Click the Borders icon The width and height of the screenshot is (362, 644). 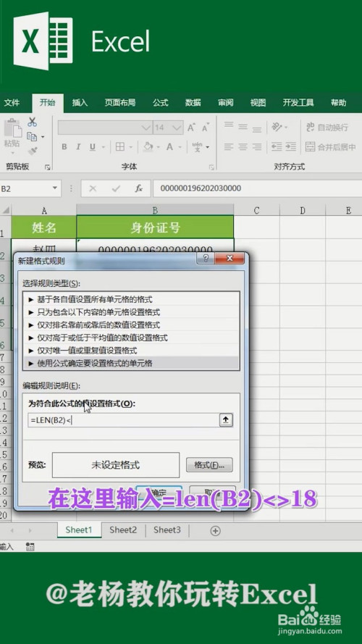[x=120, y=146]
